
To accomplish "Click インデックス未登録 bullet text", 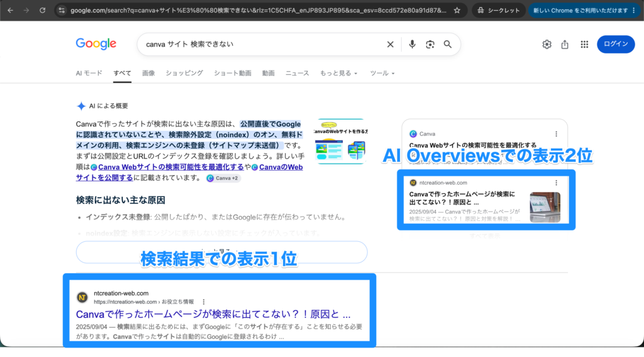I will click(118, 217).
